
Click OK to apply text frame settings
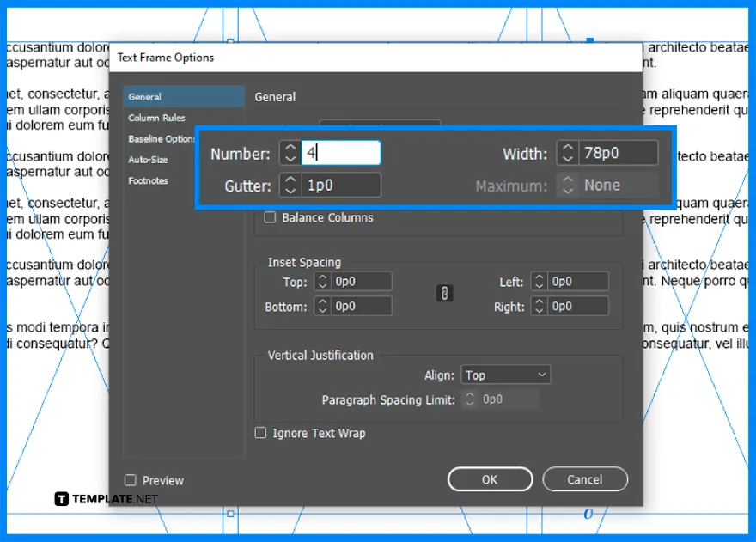[x=490, y=479]
